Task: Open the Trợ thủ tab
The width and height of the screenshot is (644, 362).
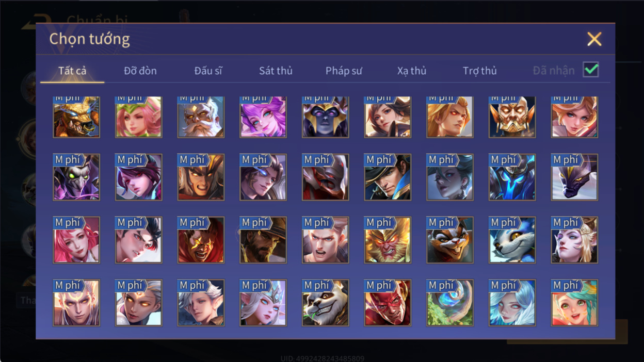Action: point(479,71)
